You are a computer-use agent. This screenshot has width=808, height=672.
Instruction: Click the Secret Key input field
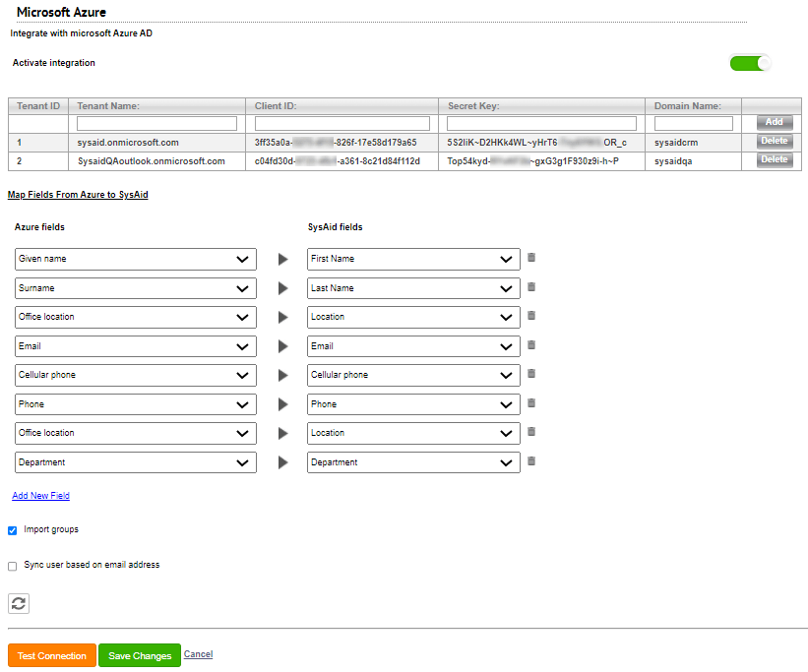coord(541,123)
